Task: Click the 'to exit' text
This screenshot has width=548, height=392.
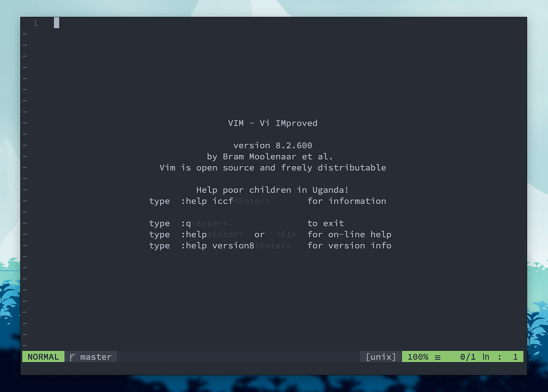Action: (x=326, y=224)
